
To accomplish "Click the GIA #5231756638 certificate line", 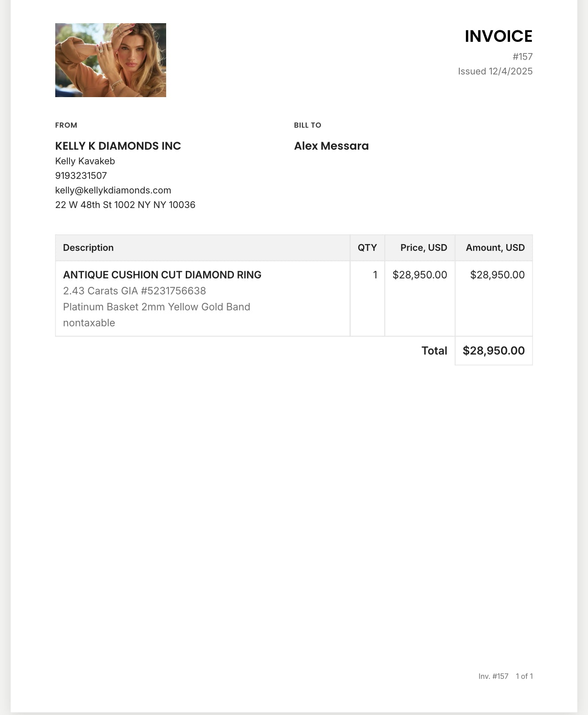I will [x=135, y=291].
